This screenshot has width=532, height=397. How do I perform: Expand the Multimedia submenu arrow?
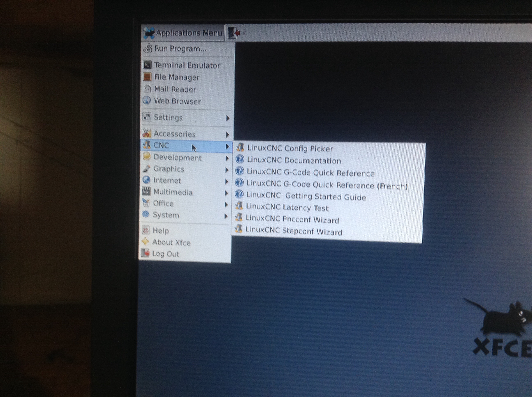226,193
